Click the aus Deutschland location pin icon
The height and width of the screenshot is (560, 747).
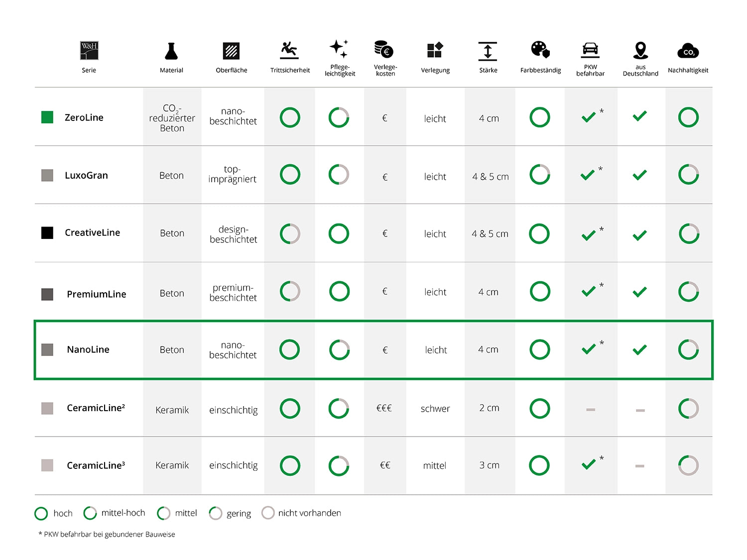point(640,50)
